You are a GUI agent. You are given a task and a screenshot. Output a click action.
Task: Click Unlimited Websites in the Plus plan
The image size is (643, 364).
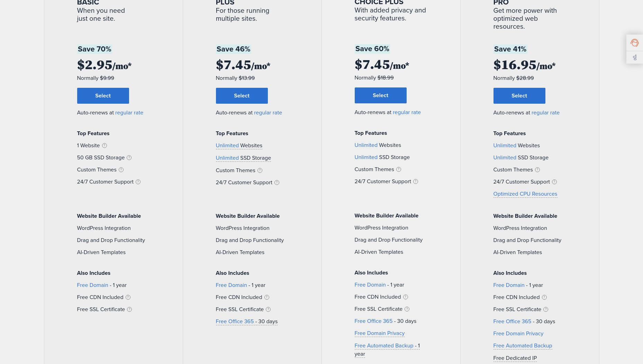click(239, 146)
